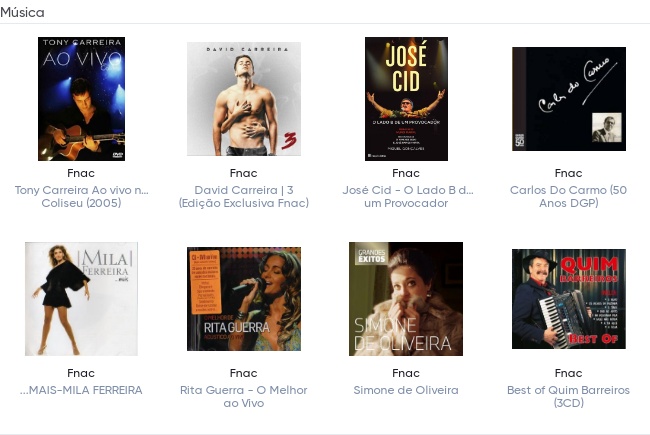
Task: Open Rita Guerra album cover image
Action: pos(244,299)
